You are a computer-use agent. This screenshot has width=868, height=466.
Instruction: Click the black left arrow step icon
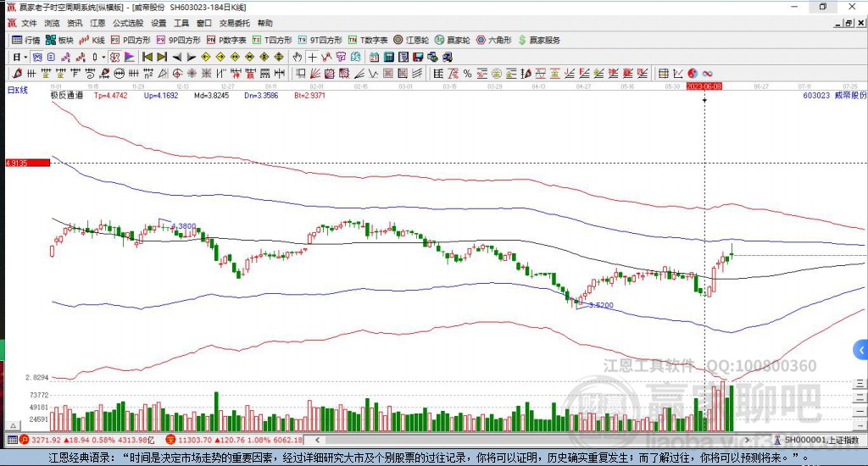pyautogui.click(x=177, y=57)
